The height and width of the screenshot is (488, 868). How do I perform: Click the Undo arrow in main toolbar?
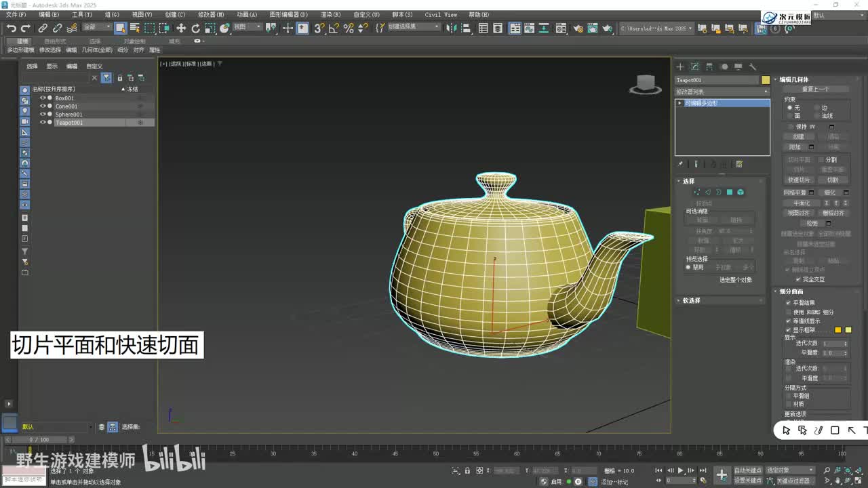12,28
